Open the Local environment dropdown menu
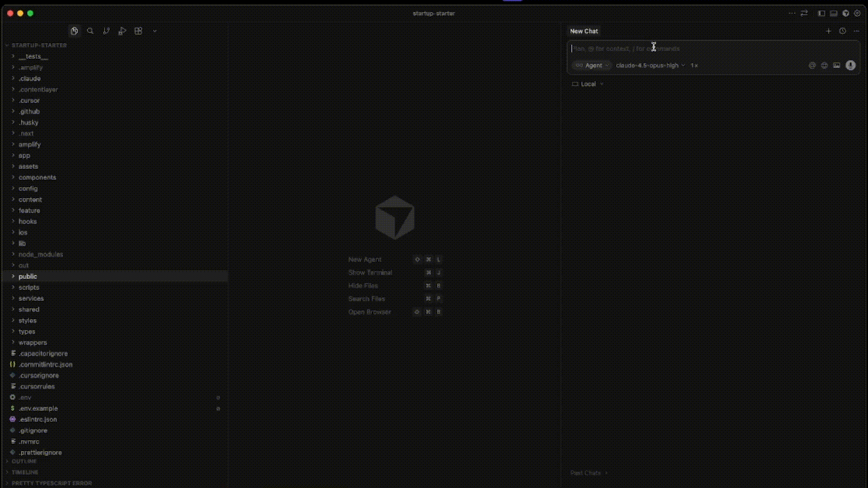Viewport: 868px width, 488px height. click(x=587, y=84)
